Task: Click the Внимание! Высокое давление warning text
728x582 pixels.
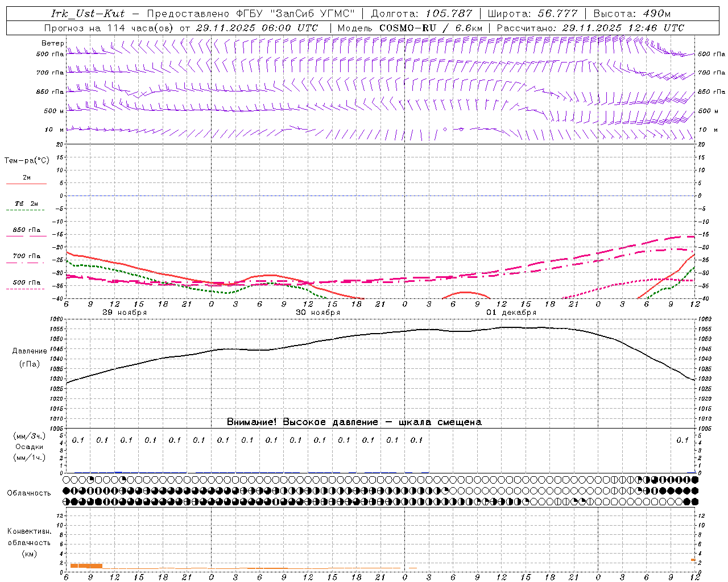Action: click(x=354, y=422)
